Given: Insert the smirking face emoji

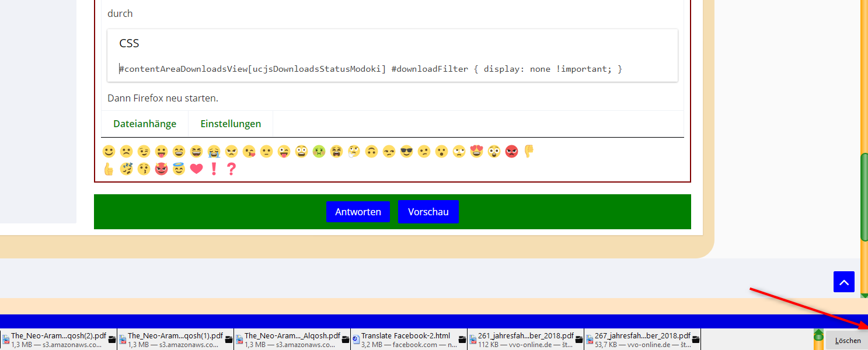Looking at the screenshot, I should (x=389, y=152).
